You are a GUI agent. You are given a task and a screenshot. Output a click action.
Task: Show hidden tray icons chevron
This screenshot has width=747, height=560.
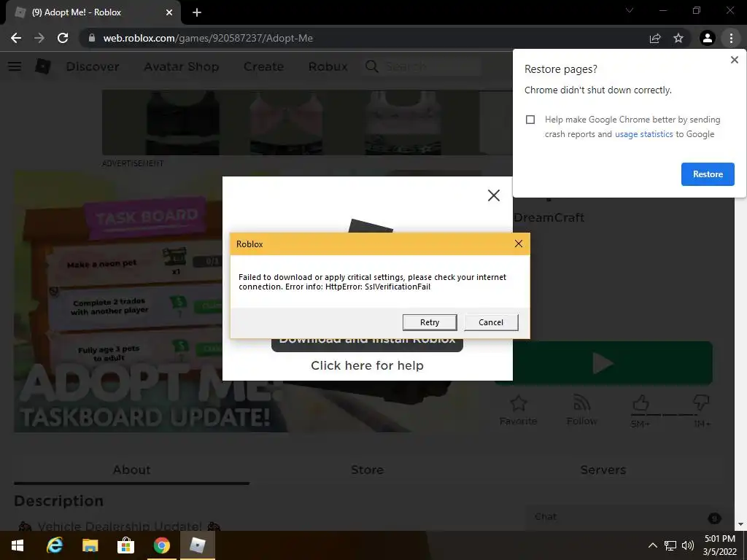point(653,545)
